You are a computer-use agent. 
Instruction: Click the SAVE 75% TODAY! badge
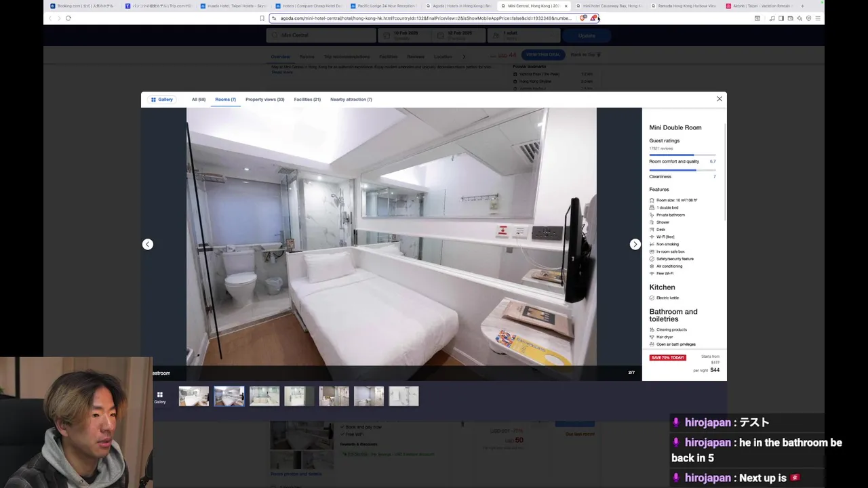tap(668, 358)
